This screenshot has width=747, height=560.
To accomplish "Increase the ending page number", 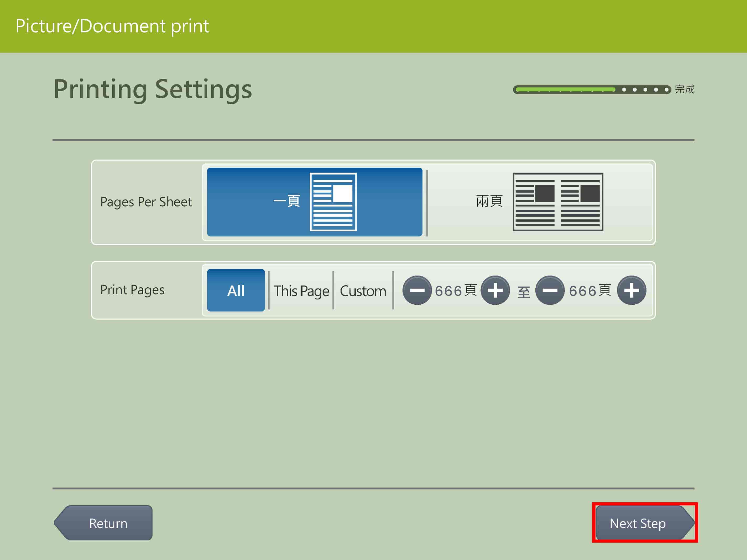I will (x=631, y=290).
